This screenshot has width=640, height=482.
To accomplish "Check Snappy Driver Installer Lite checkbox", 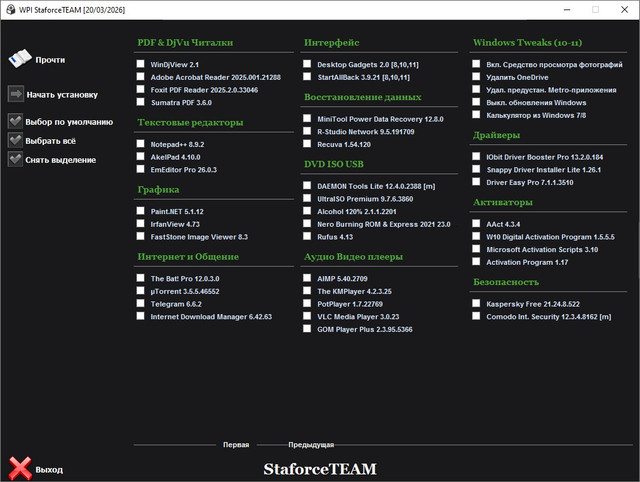I will [x=476, y=169].
